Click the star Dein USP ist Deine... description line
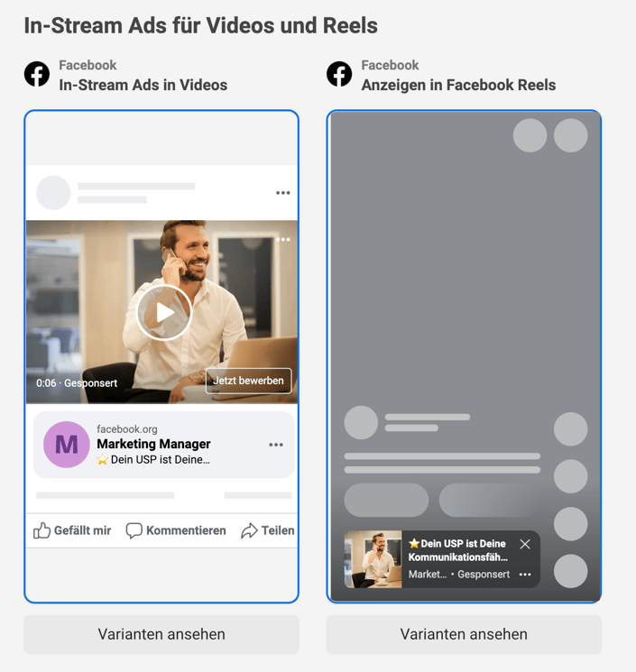Screen dimensions: 636x672 click(153, 460)
